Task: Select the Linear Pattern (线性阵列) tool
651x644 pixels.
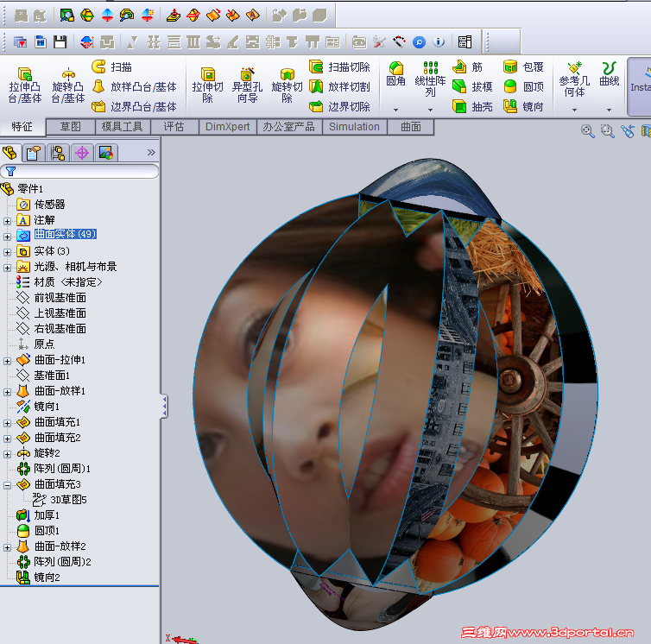Action: (430, 79)
